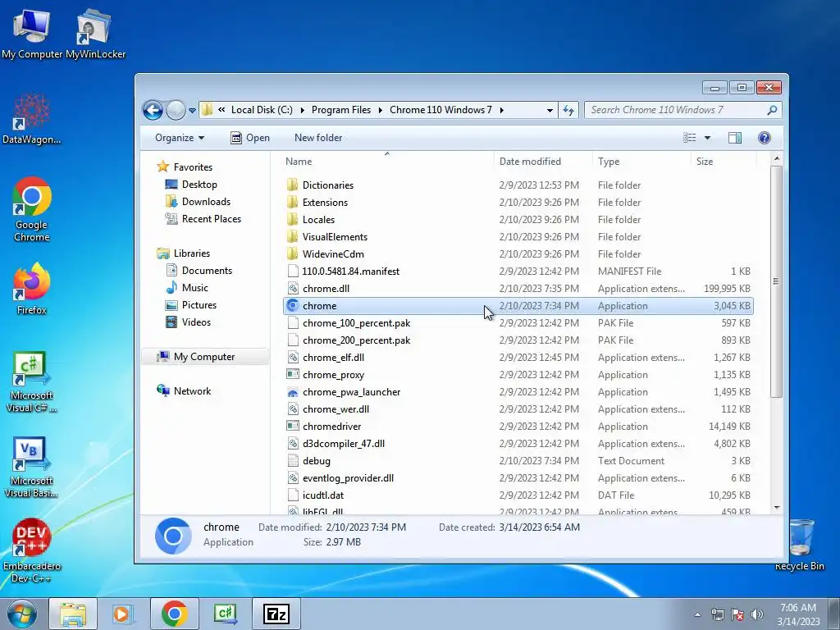Sort by Type column header
This screenshot has width=840, height=630.
point(641,162)
